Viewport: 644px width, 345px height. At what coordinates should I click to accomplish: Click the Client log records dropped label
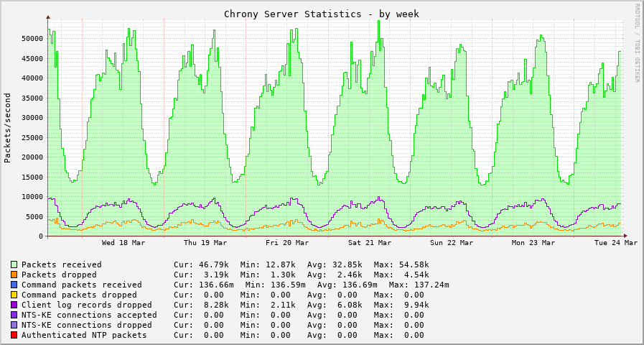[87, 305]
